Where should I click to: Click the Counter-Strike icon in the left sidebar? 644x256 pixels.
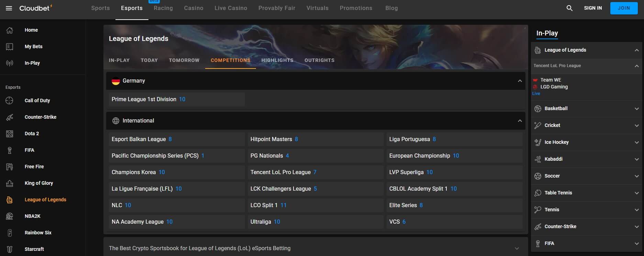click(10, 117)
